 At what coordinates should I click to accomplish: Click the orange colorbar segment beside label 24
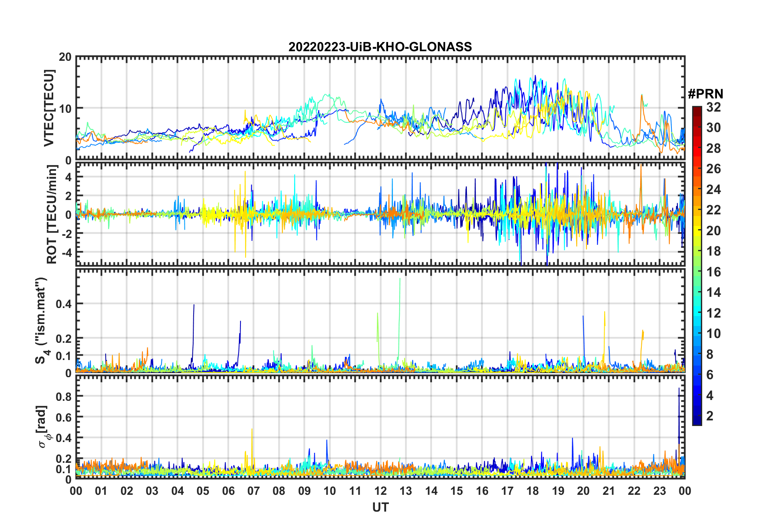pyautogui.click(x=697, y=189)
